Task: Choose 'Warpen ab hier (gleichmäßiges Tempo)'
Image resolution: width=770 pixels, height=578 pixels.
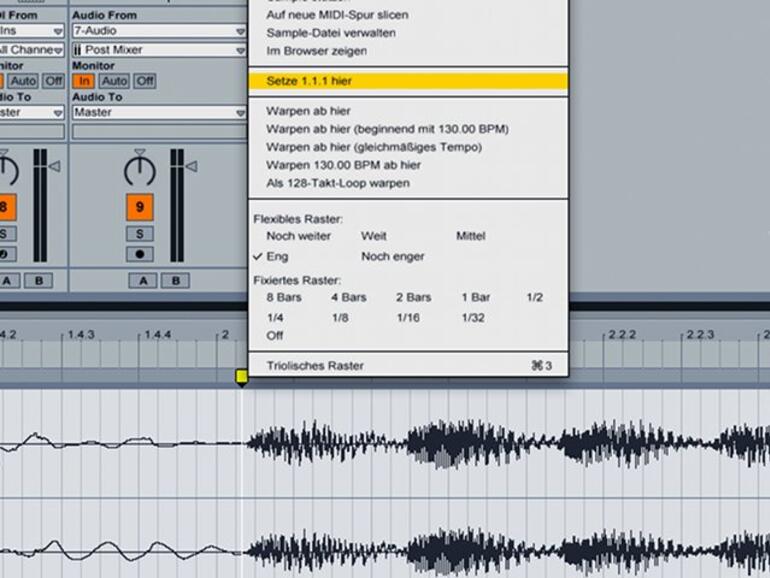Action: [373, 147]
